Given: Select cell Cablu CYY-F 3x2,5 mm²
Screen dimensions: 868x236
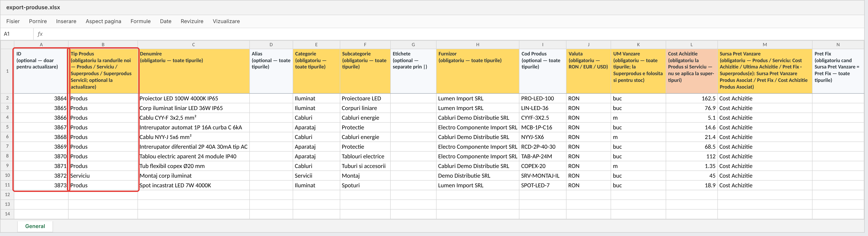Looking at the screenshot, I should (193, 118).
